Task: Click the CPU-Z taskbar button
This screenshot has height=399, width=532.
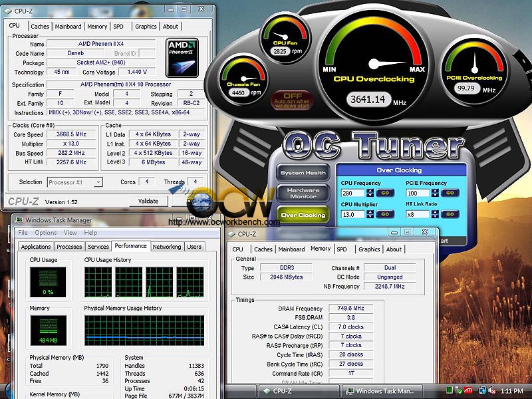Action: (299, 391)
